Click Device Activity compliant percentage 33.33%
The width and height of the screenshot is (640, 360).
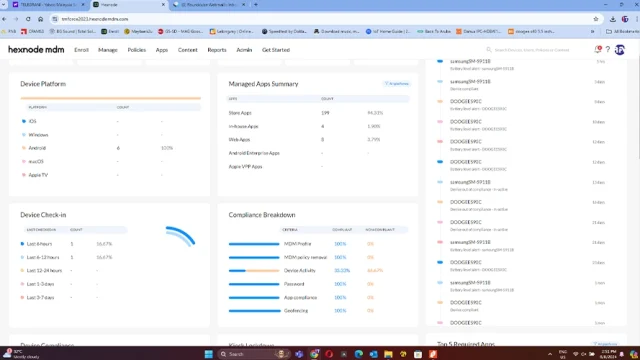pyautogui.click(x=342, y=271)
